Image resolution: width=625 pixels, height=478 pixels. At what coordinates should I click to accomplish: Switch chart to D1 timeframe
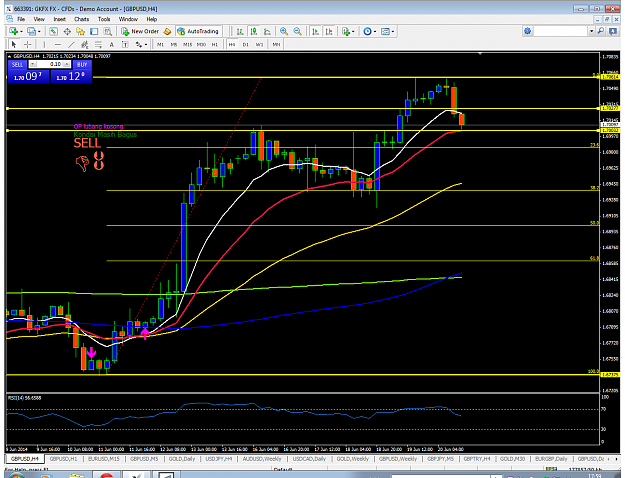pyautogui.click(x=246, y=44)
